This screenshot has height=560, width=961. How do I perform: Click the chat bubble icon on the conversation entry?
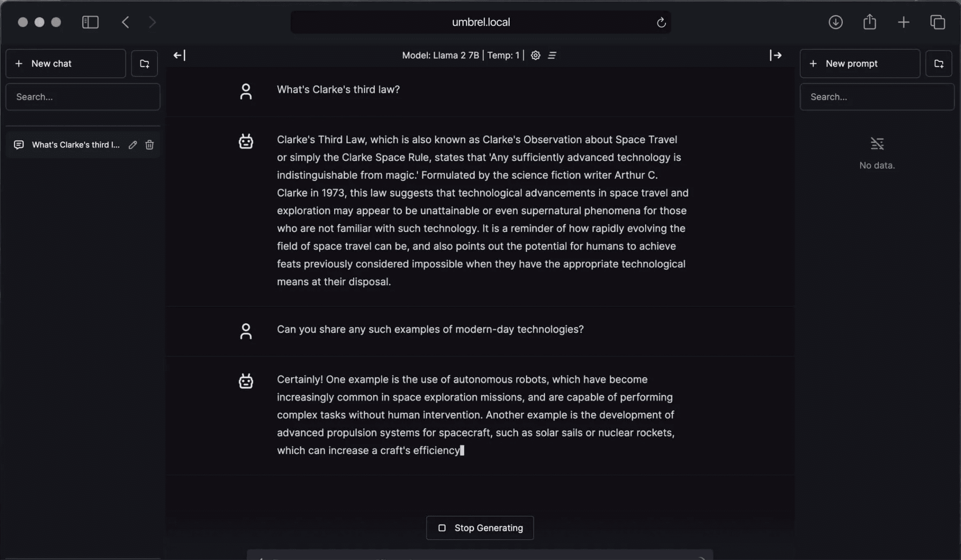click(x=19, y=145)
